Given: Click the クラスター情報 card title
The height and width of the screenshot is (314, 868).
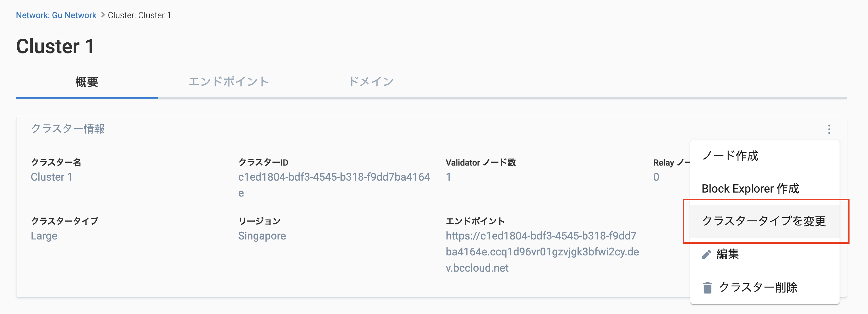Looking at the screenshot, I should [x=68, y=129].
